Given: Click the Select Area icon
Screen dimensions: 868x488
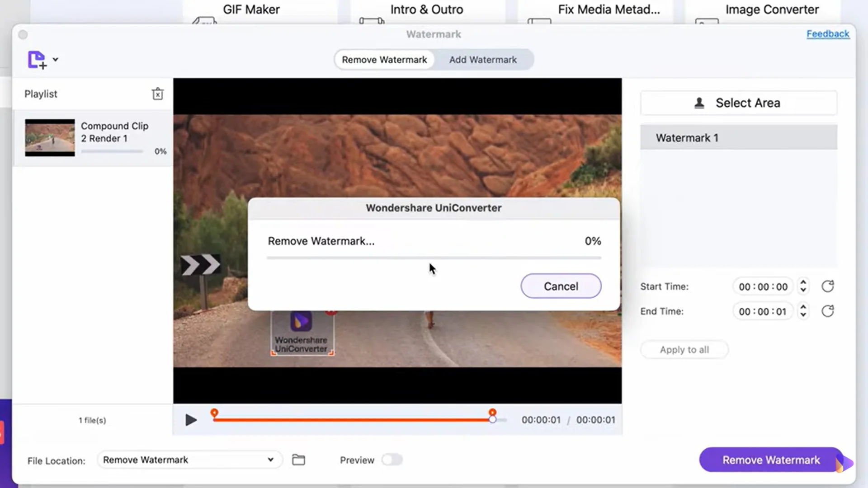Looking at the screenshot, I should click(698, 103).
